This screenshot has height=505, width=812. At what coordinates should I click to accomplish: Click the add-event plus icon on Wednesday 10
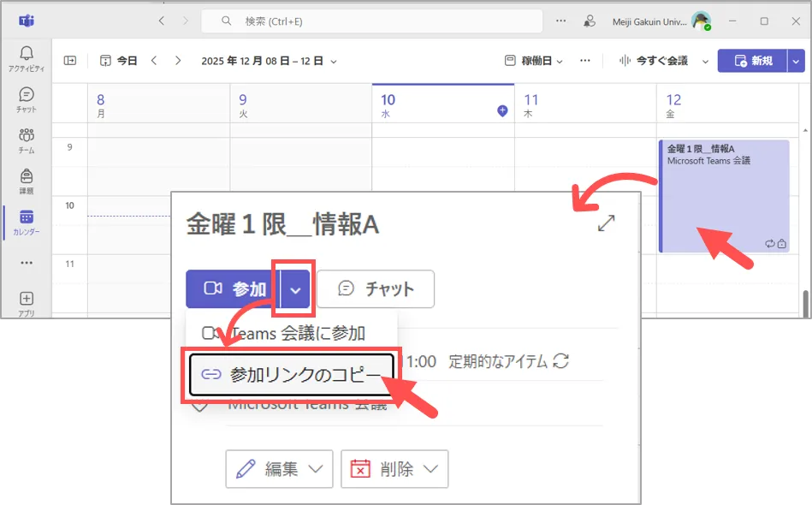coord(502,111)
